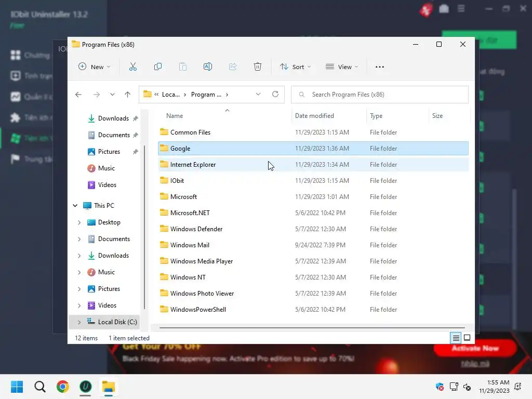Select the Common Files folder

[x=313, y=132]
